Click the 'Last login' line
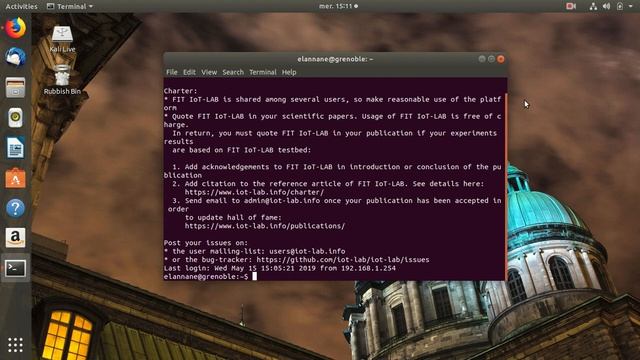Screen dimensions: 640x360 coord(280,269)
